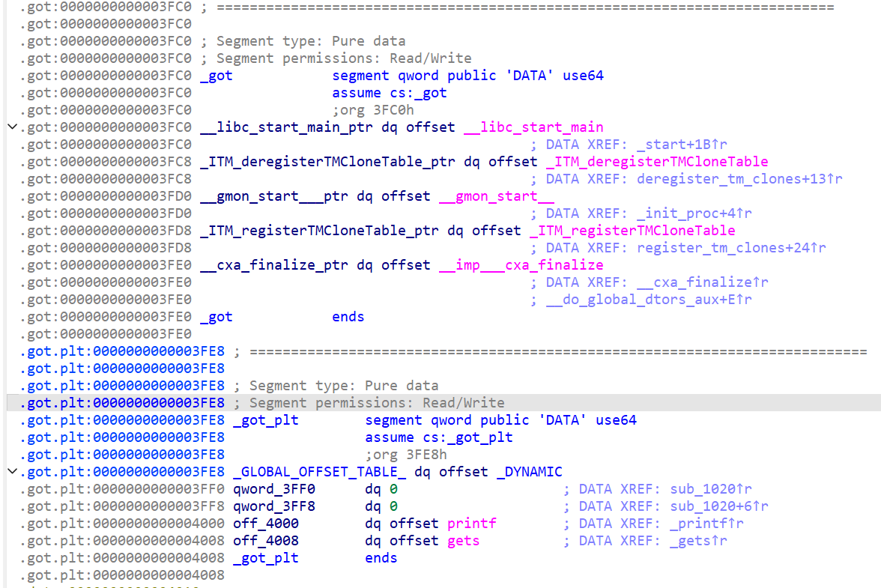Select the qword_3FF0 label
This screenshot has height=588, width=881.
(274, 489)
